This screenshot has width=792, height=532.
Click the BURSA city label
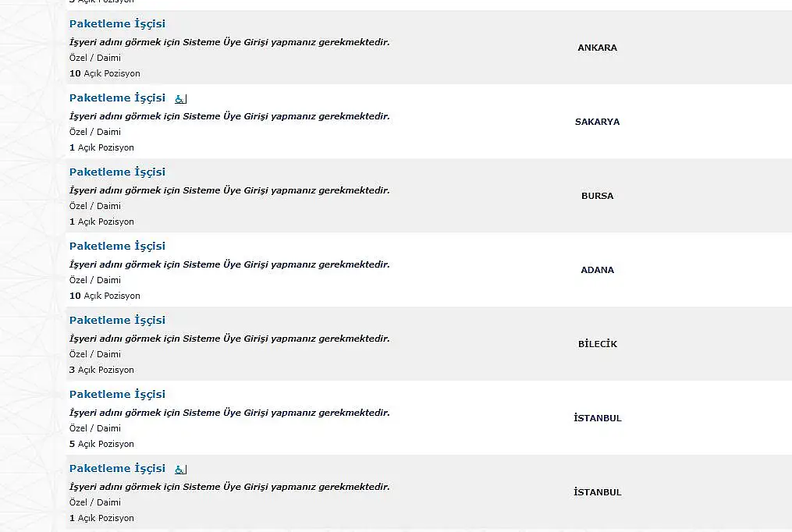coord(598,196)
